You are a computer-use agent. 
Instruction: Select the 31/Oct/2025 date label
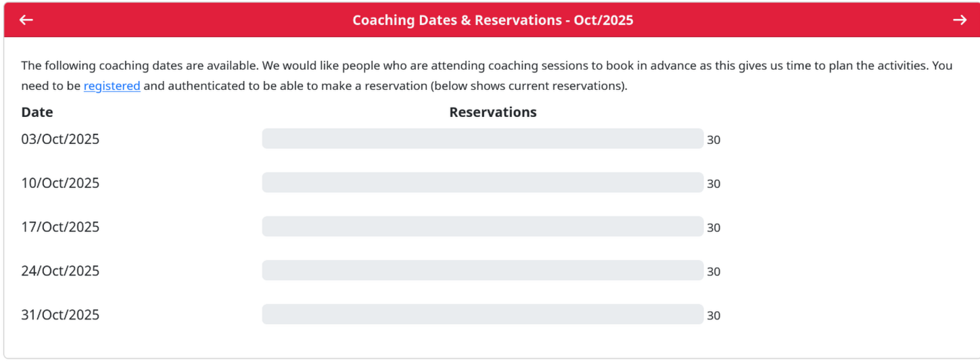pos(60,315)
